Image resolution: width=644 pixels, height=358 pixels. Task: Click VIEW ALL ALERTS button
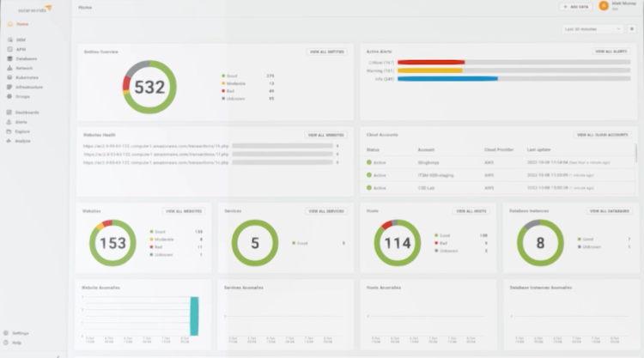click(611, 52)
